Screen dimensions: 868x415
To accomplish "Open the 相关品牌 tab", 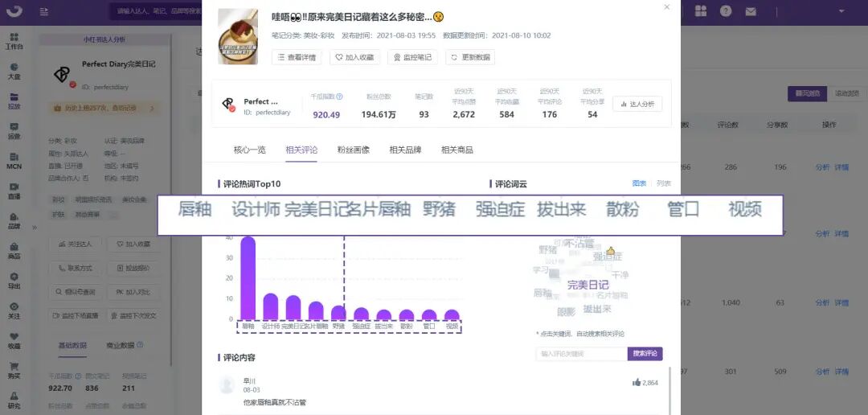I will click(405, 150).
